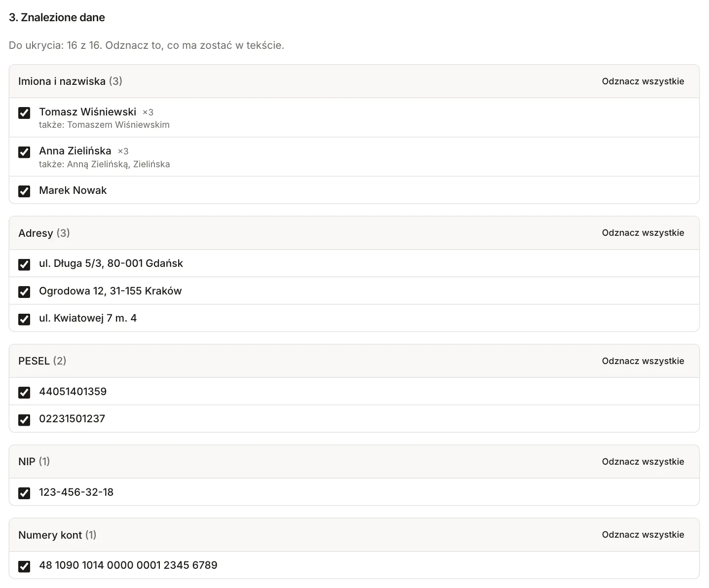
Task: Click the Tomasz Wiśniewski name label
Action: 87,112
